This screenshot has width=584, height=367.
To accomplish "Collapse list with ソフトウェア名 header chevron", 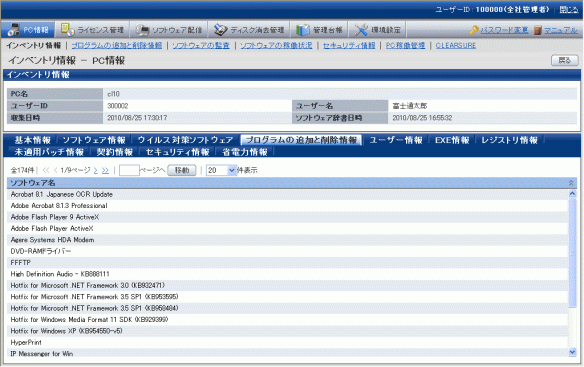I will 571,183.
